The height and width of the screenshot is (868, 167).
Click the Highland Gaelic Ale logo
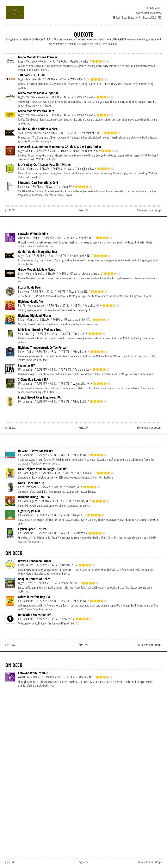[x=10, y=305]
